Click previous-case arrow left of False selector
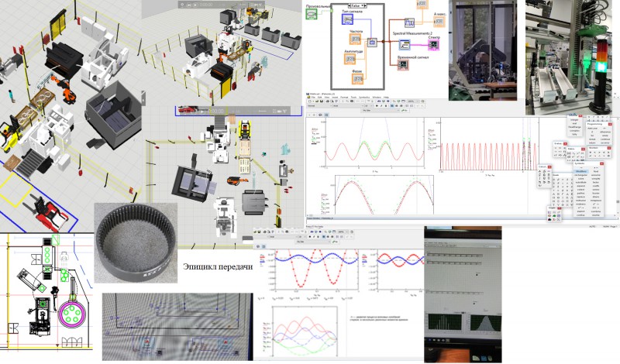 [x=350, y=5]
